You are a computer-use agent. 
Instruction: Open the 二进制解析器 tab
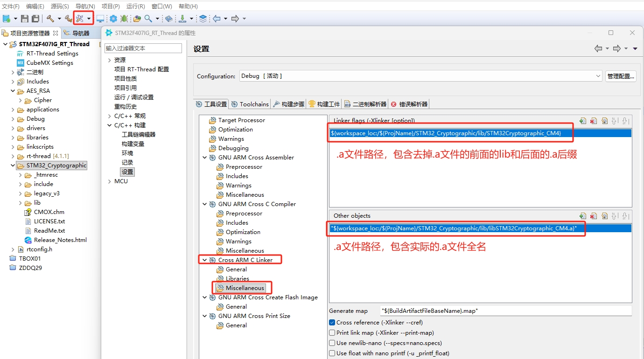365,104
